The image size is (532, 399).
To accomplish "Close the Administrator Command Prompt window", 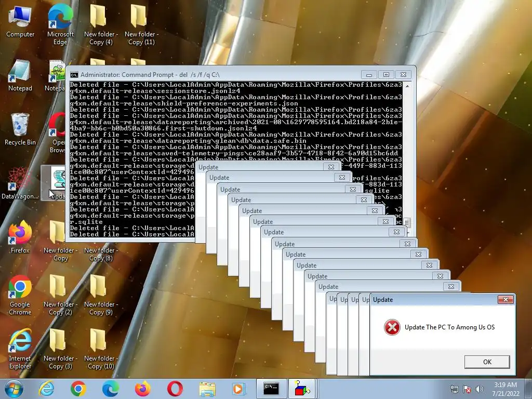I will point(403,75).
